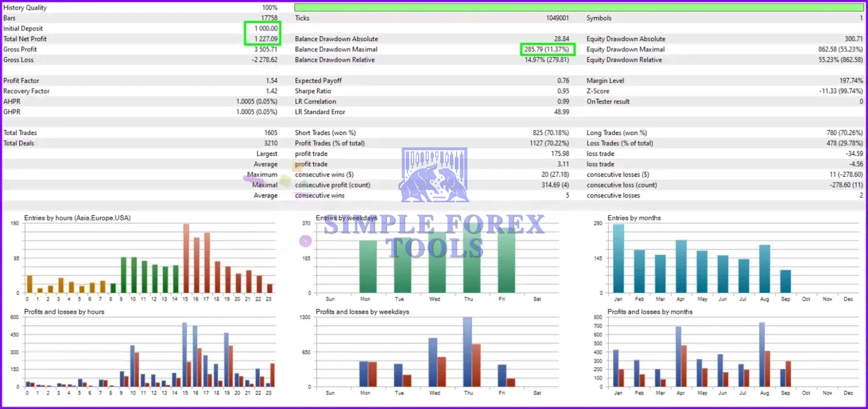The image size is (868, 409).
Task: Click Thu blue bar in Profits and losses by weekdays
Action: point(467,352)
